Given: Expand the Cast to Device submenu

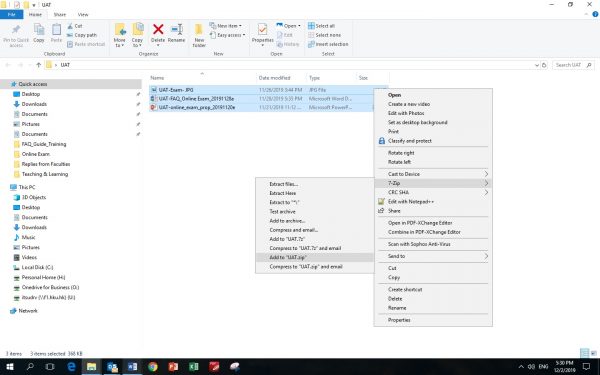Looking at the screenshot, I should [x=433, y=174].
